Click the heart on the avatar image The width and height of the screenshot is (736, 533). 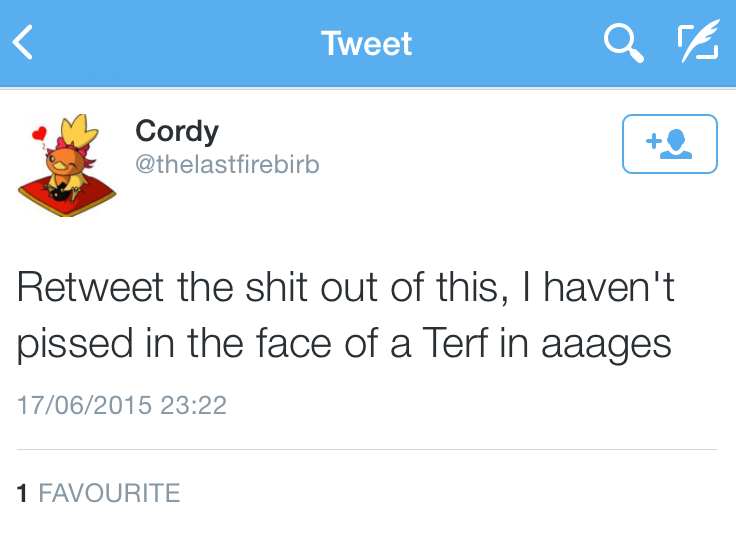(40, 131)
